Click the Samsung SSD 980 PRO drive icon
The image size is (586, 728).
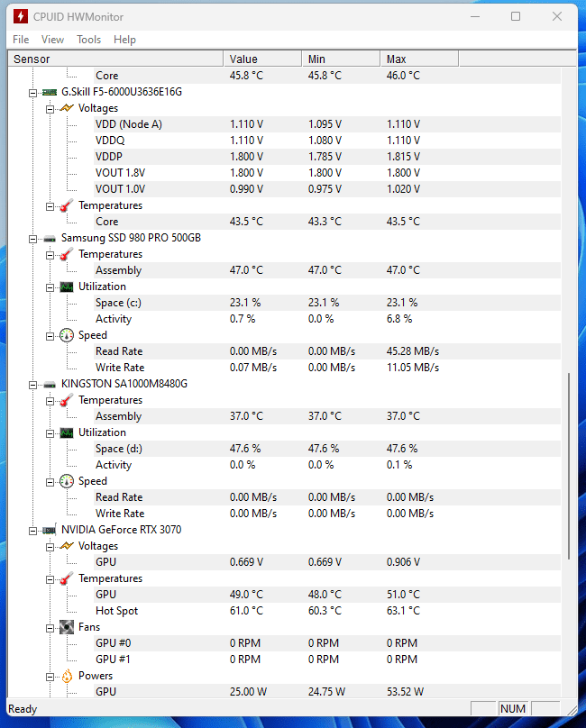50,239
